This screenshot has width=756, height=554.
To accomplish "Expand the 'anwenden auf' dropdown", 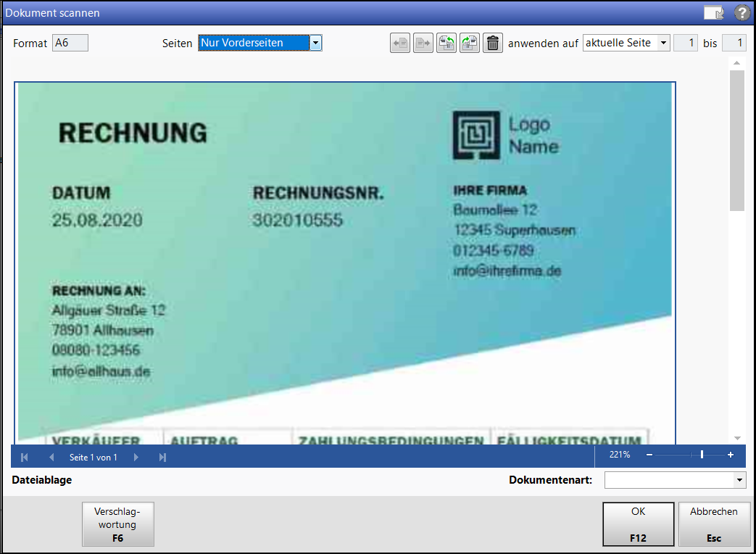I will 663,44.
